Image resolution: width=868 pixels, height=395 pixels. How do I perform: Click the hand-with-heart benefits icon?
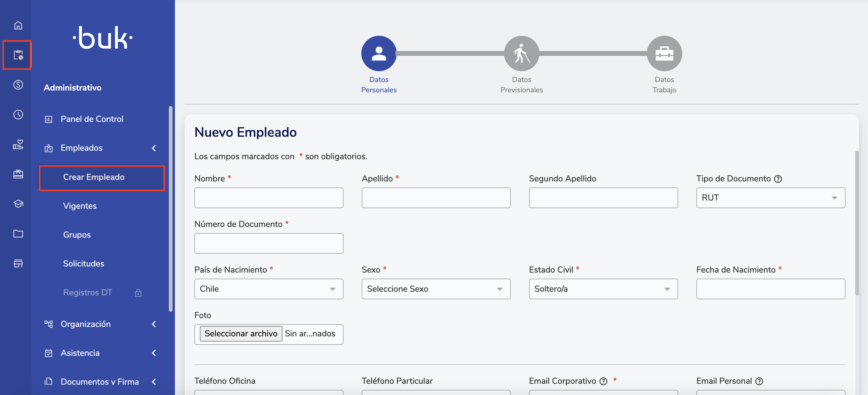18,144
